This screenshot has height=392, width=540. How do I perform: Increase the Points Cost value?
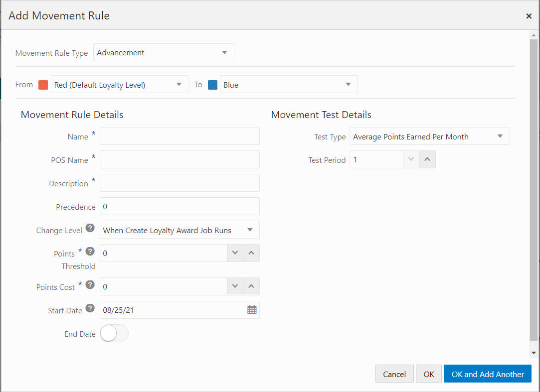[x=251, y=286]
